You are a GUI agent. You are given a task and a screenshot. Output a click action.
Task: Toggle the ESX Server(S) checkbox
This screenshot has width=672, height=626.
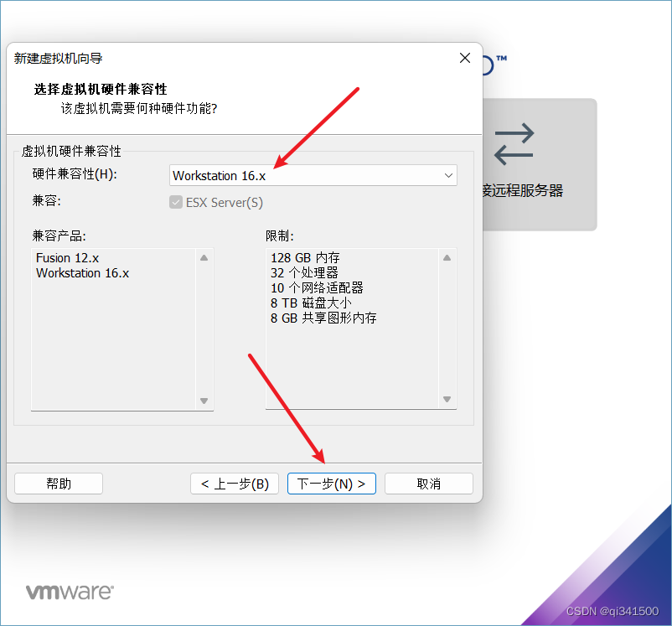coord(176,202)
